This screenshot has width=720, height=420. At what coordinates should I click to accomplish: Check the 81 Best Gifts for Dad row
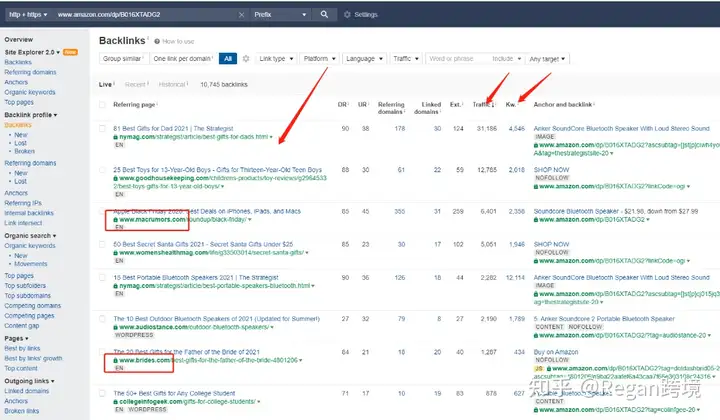(102, 129)
